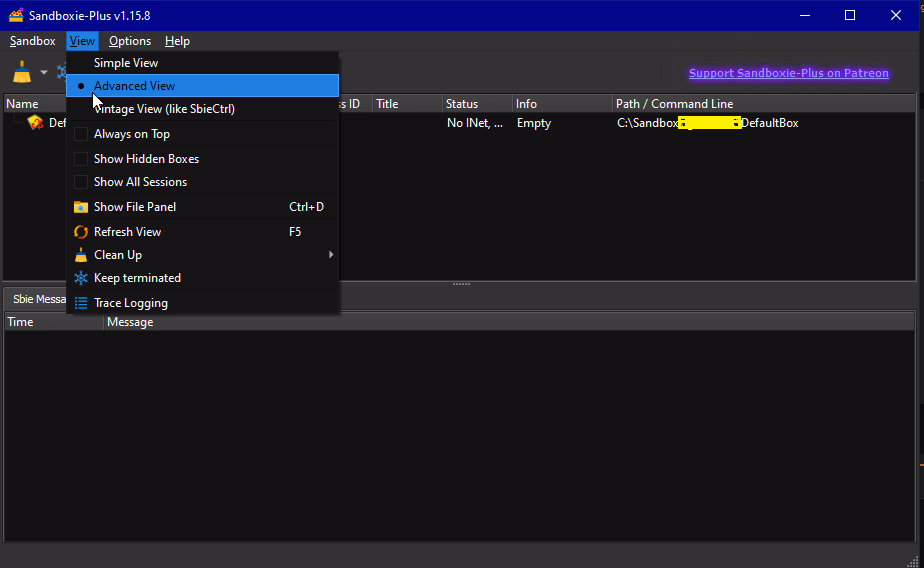Switch to Vintage View (like SbieCtrl)
Image resolution: width=924 pixels, height=568 pixels.
click(x=164, y=109)
